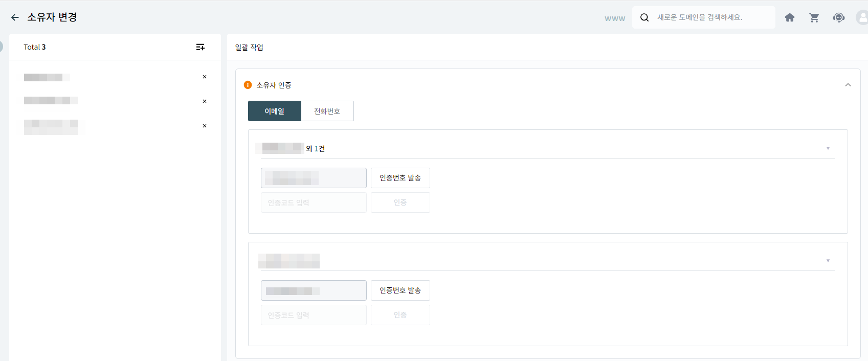Go back using the left arrow
The height and width of the screenshot is (361, 868).
click(15, 17)
